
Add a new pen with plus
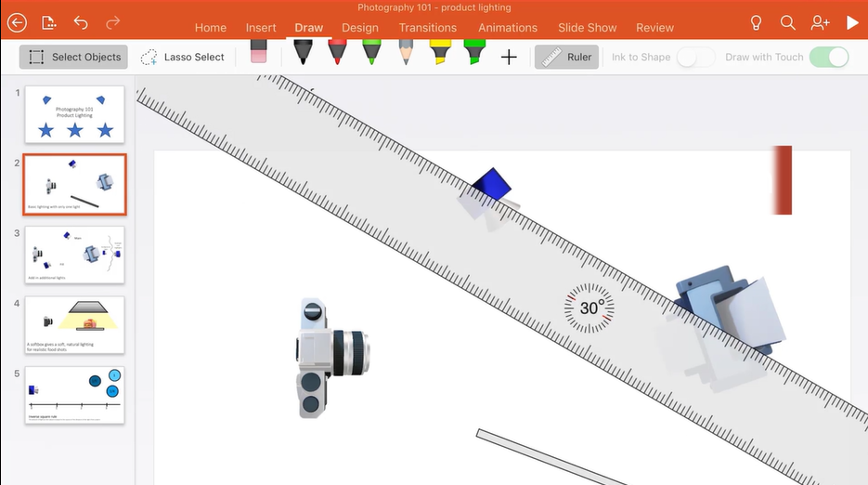pos(509,57)
